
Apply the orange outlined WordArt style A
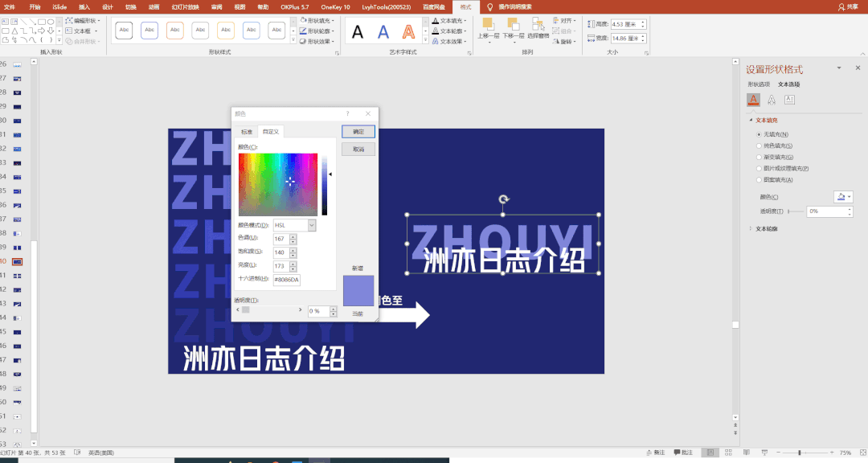pos(409,32)
